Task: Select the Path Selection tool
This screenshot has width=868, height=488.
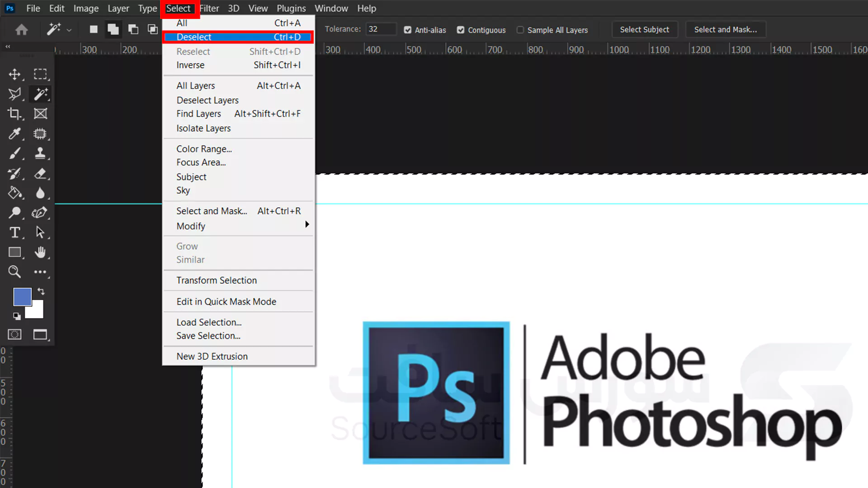Action: [40, 232]
